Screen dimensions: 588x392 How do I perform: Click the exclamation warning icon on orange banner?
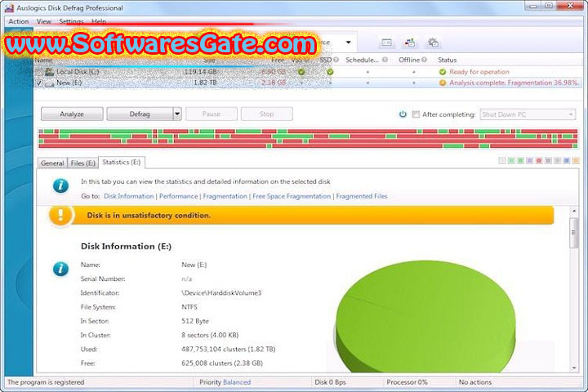(60, 216)
